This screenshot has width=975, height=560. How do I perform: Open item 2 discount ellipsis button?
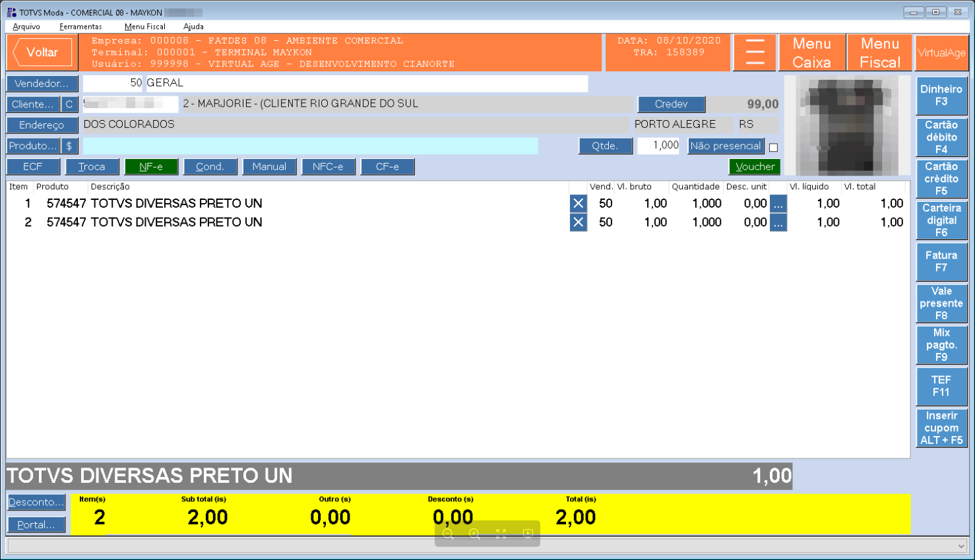778,222
